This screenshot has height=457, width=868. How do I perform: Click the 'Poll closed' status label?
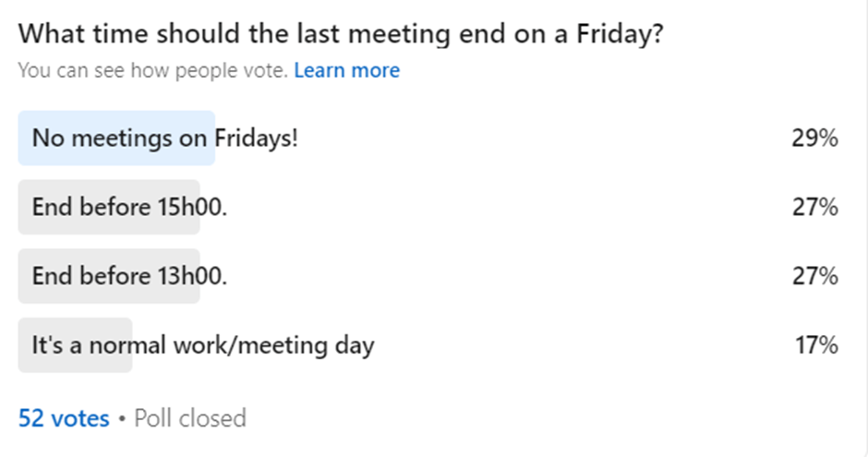[190, 418]
